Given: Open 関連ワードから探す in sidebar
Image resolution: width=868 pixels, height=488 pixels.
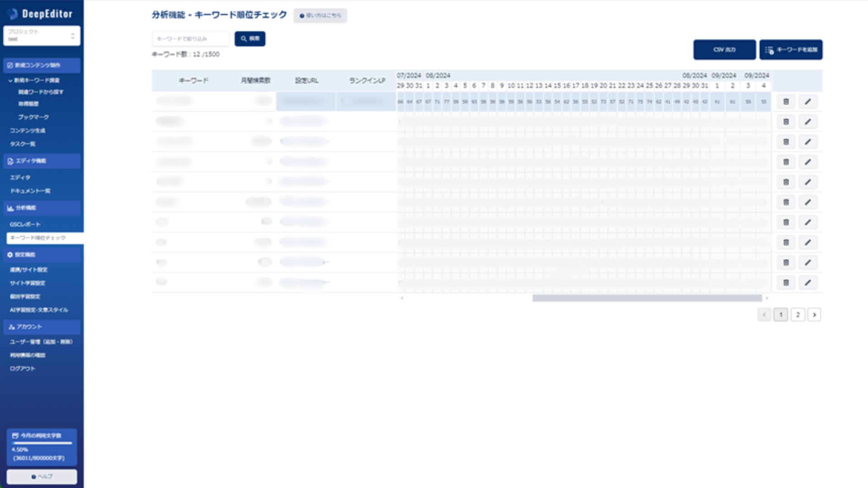Looking at the screenshot, I should pos(41,92).
